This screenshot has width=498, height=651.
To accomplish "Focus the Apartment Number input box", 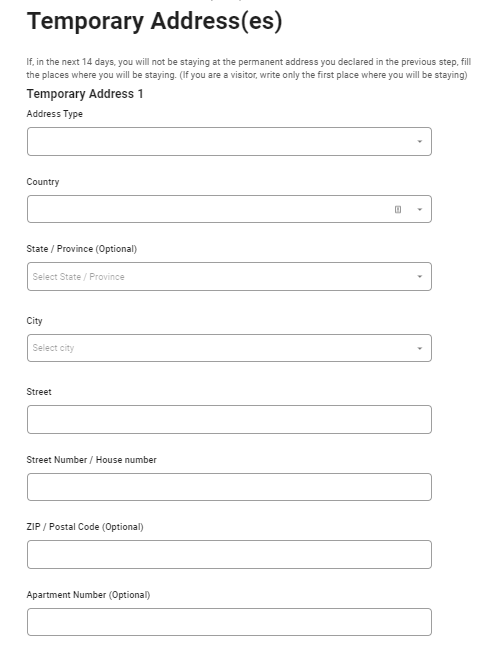I will (229, 622).
